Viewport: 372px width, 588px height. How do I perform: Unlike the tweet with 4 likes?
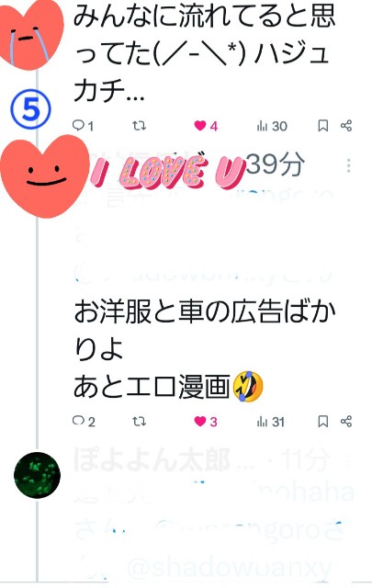pyautogui.click(x=206, y=126)
